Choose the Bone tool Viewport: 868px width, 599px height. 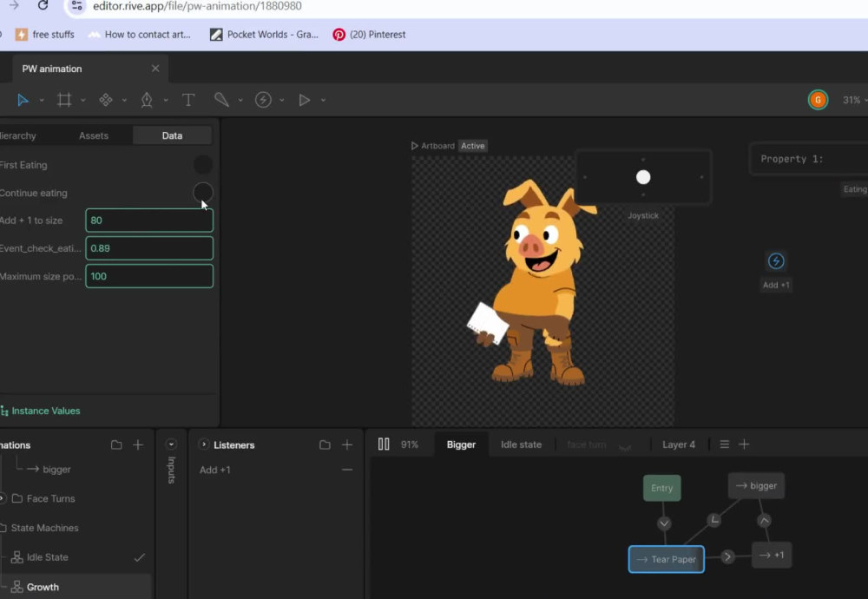point(221,100)
